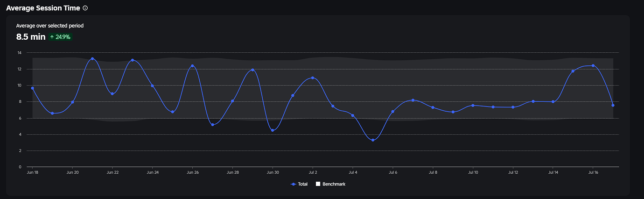Image resolution: width=644 pixels, height=199 pixels.
Task: Click the Jun 22 x-axis date label
Action: tap(112, 172)
